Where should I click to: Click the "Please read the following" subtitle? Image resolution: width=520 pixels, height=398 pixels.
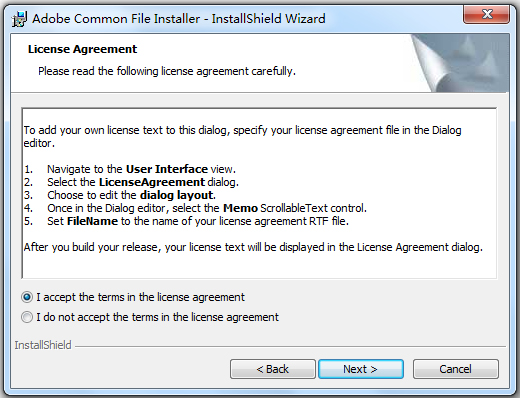(x=167, y=71)
